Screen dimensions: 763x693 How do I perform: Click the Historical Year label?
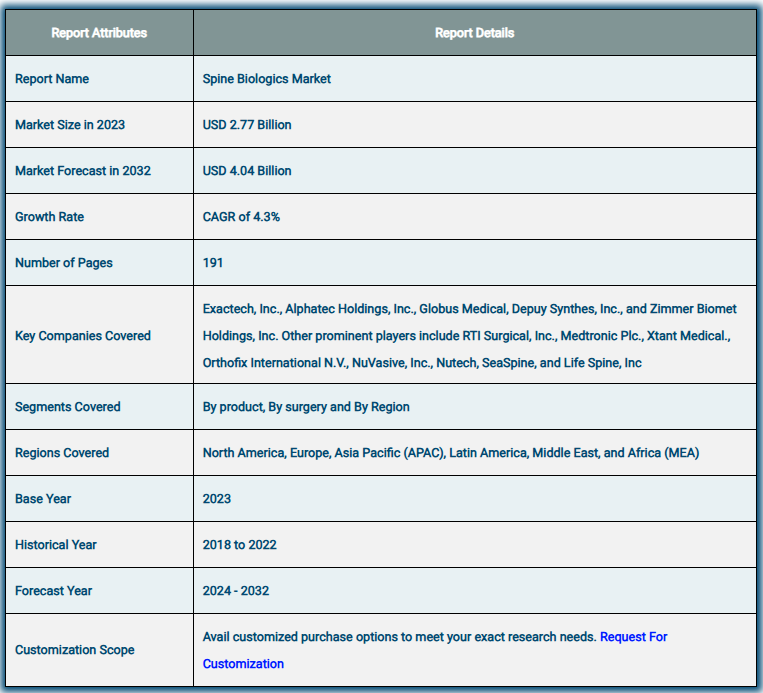56,545
